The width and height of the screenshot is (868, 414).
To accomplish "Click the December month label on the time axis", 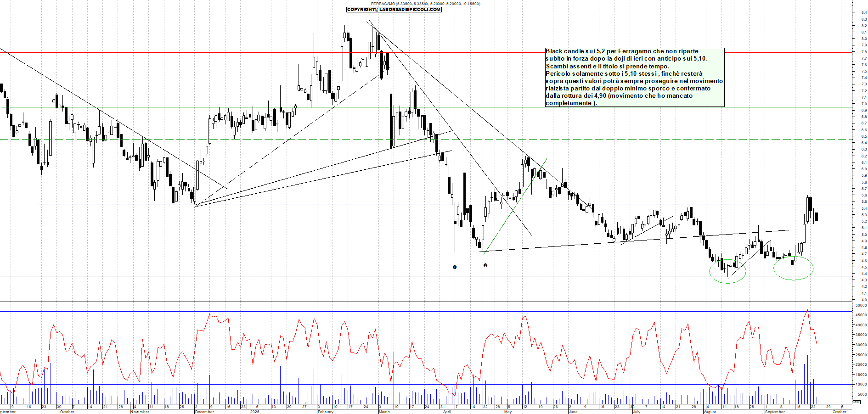I will [x=204, y=412].
